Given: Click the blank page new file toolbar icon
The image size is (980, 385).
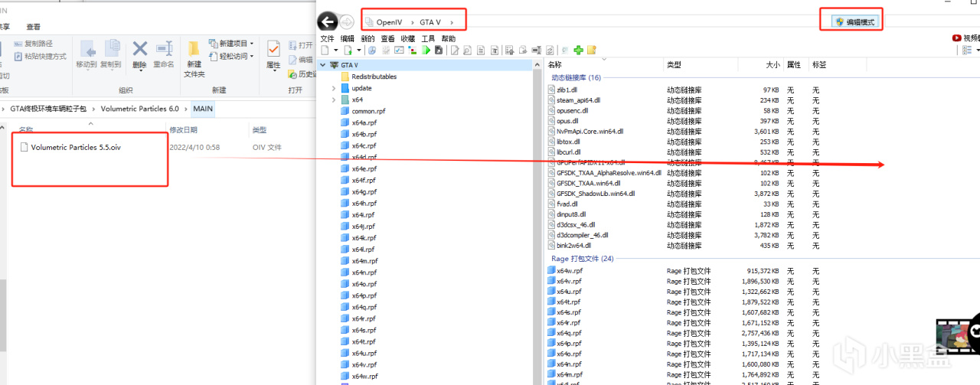Looking at the screenshot, I should click(325, 50).
